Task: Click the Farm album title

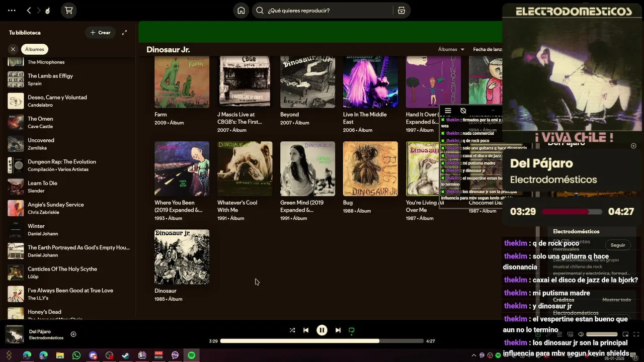Action: point(160,115)
